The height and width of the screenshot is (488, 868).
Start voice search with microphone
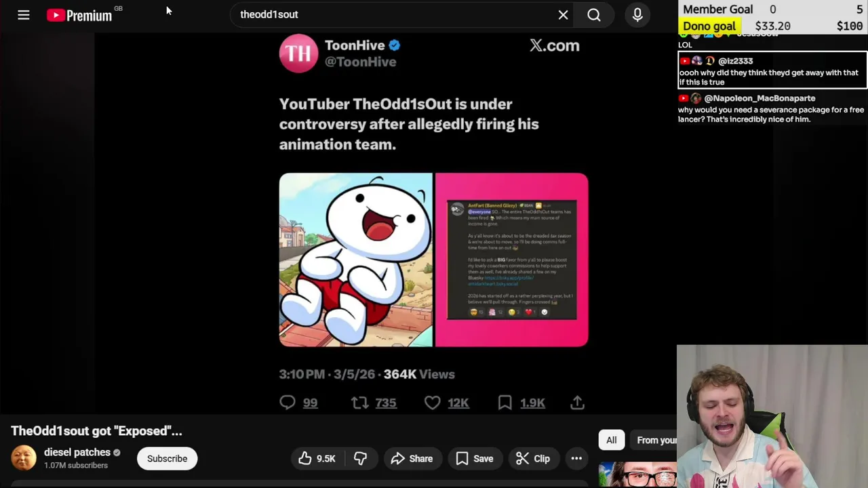[637, 15]
